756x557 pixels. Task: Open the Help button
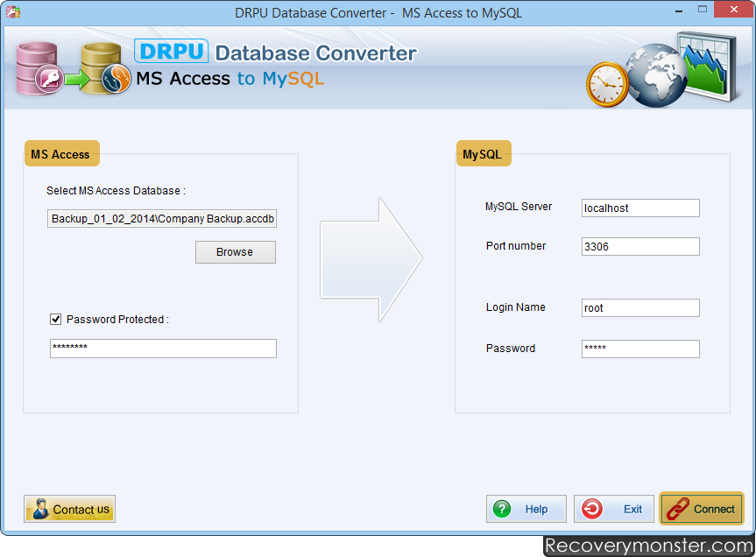point(526,509)
